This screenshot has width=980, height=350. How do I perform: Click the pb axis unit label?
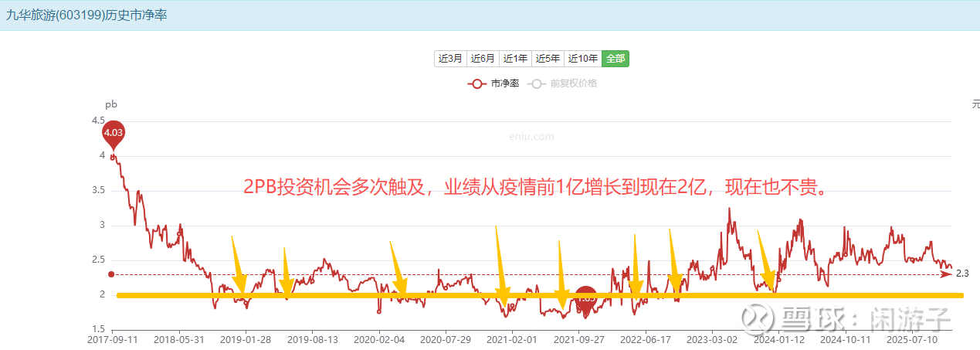pyautogui.click(x=111, y=104)
